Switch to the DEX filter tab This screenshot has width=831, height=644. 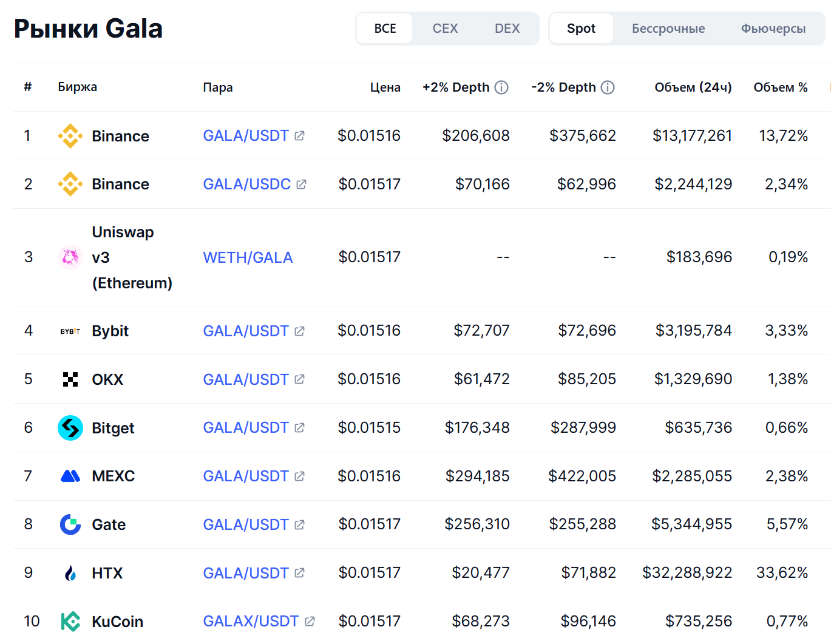pos(507,29)
